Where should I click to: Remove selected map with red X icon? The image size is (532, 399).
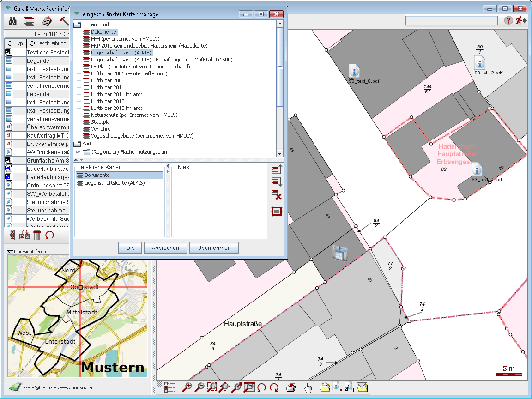[277, 195]
